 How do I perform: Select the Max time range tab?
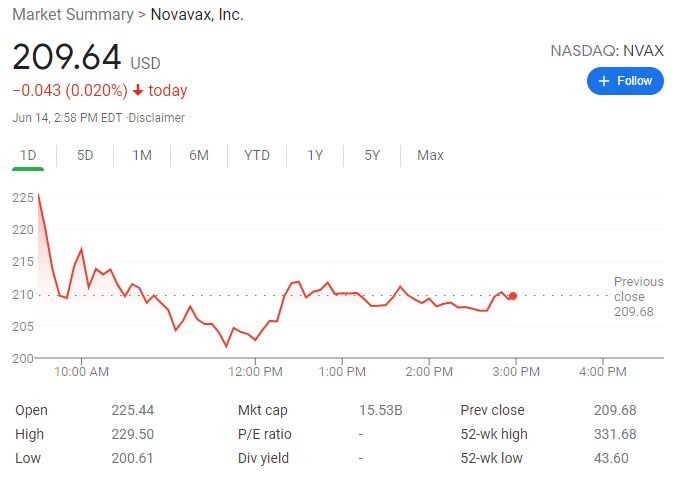tap(430, 155)
